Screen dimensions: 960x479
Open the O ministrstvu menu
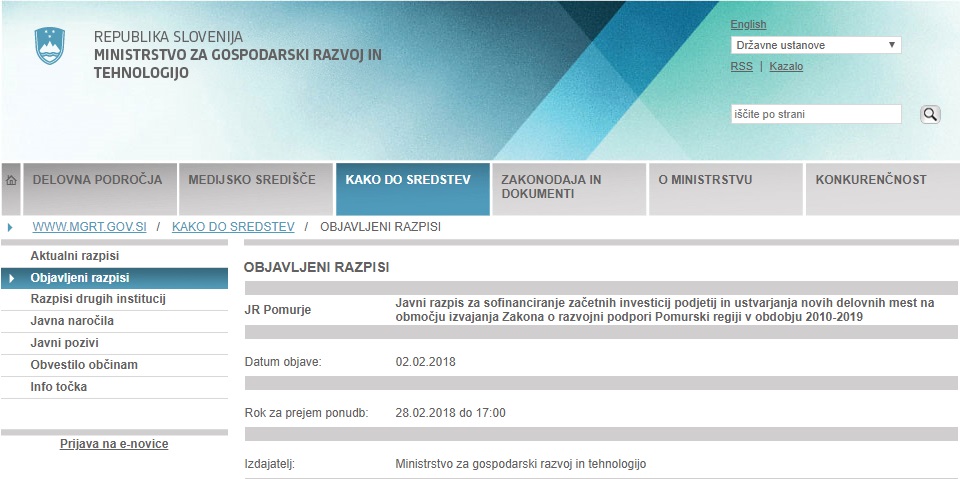(726, 189)
